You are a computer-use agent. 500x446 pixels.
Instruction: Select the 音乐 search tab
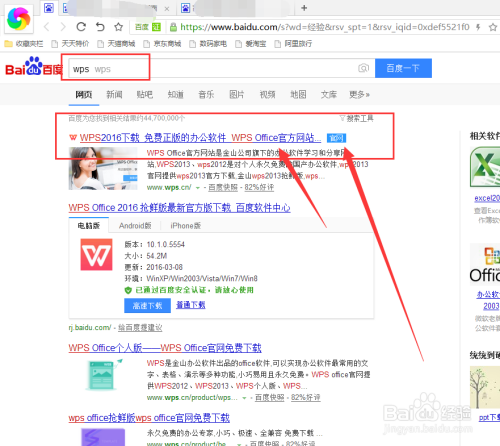(206, 95)
